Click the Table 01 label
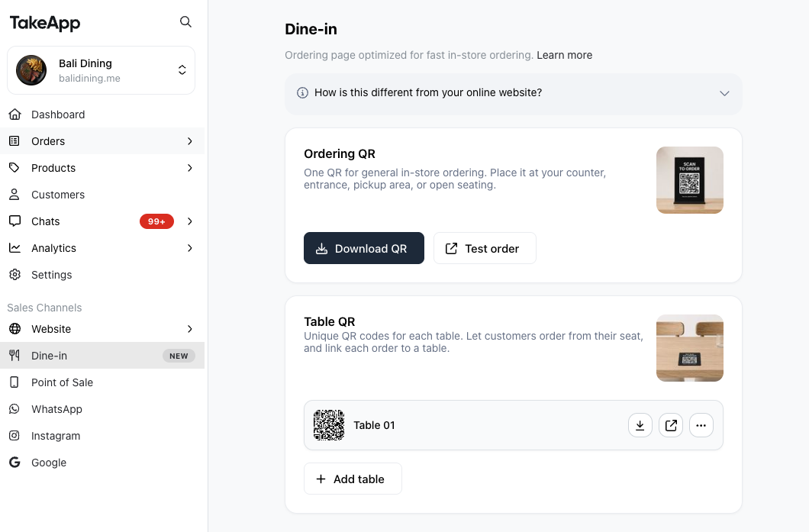The width and height of the screenshot is (809, 532). [374, 425]
